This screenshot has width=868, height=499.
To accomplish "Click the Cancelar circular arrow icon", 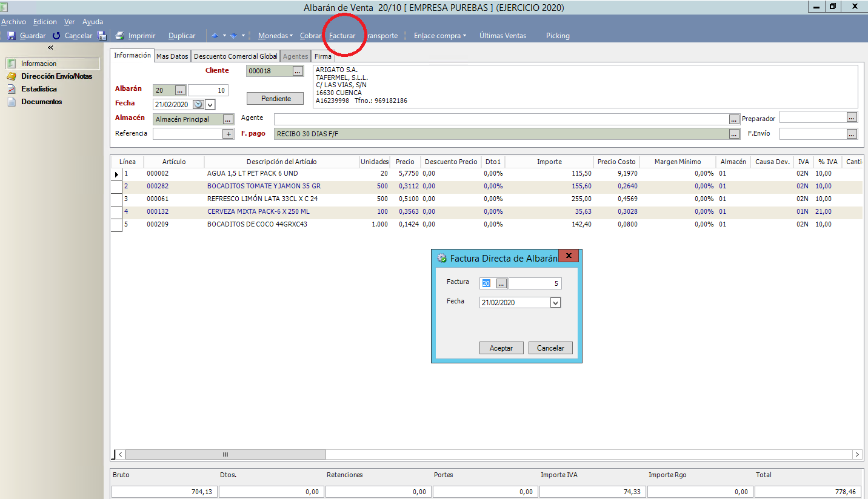I will pos(56,36).
